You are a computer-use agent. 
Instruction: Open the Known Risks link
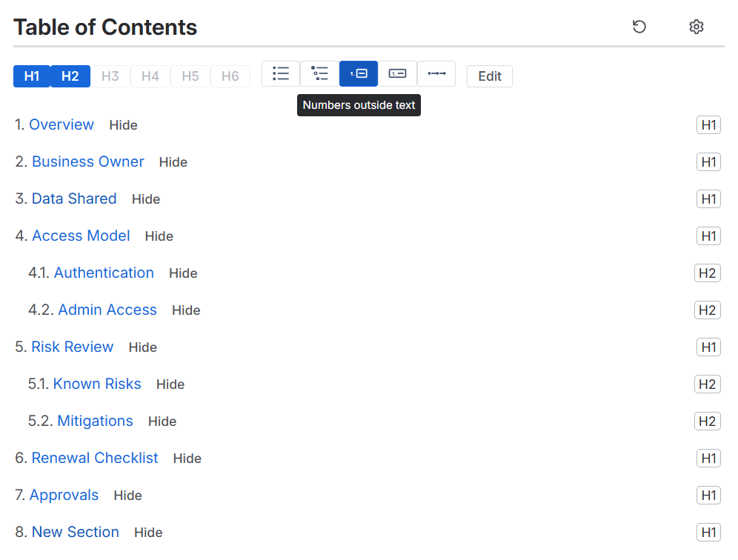[97, 384]
